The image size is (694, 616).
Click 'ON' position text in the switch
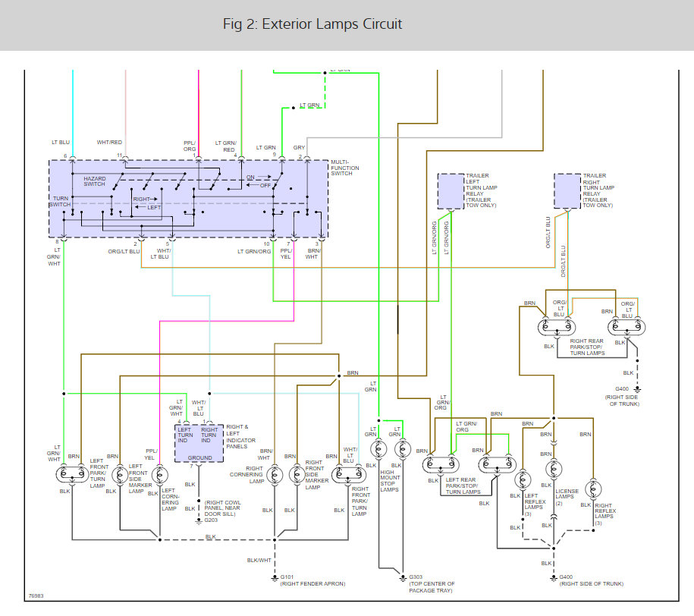(250, 178)
